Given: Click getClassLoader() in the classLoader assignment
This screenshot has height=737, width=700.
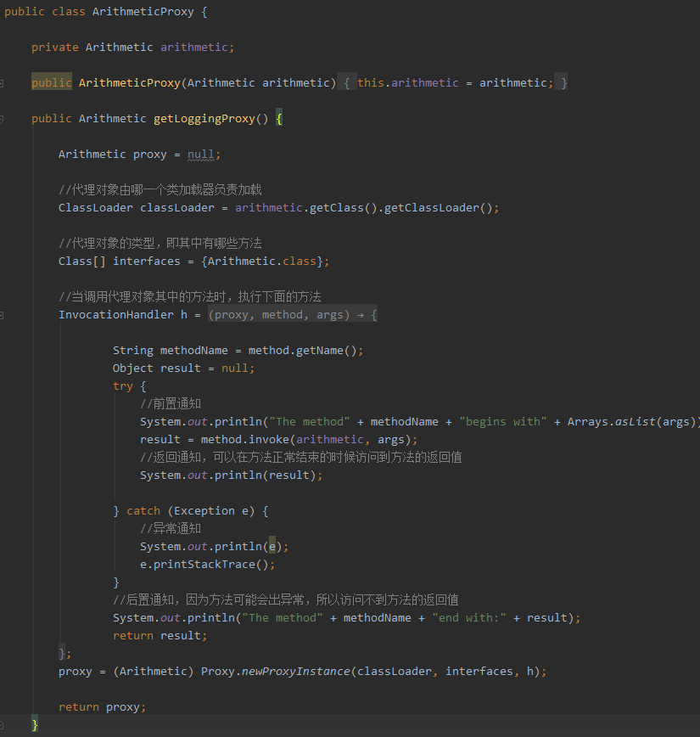Looking at the screenshot, I should point(438,208).
